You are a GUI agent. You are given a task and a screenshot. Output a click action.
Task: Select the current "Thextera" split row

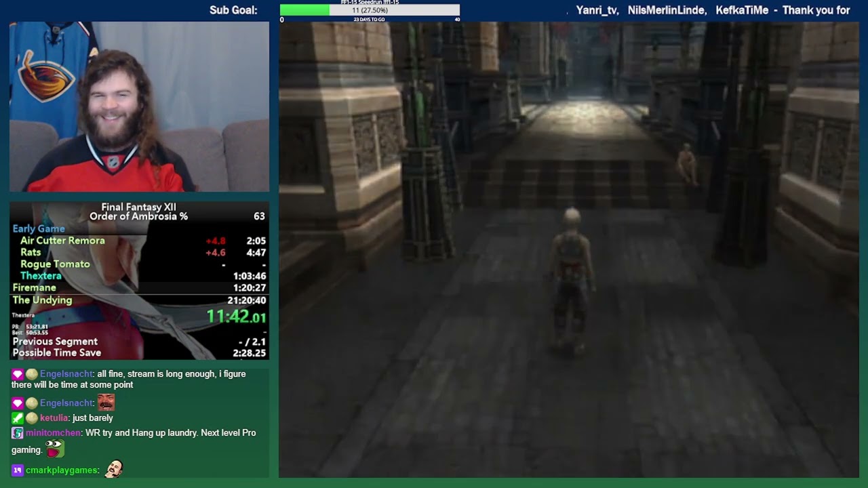pos(139,276)
